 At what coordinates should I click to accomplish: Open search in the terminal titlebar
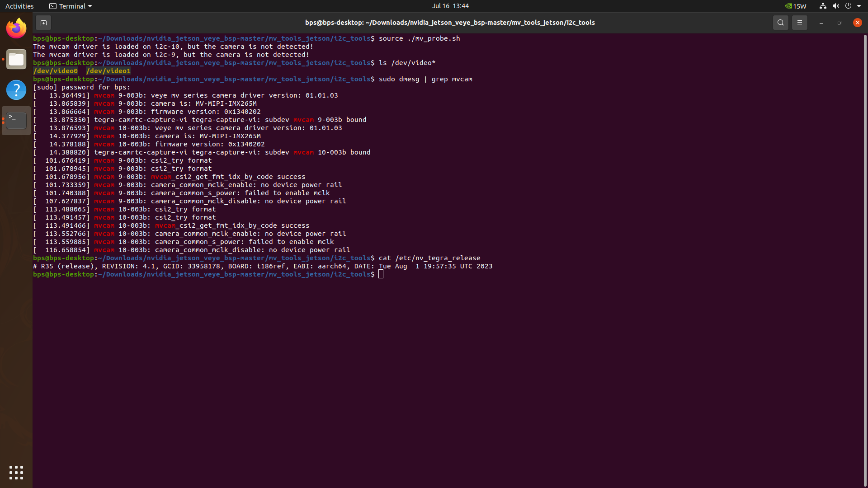coord(781,22)
